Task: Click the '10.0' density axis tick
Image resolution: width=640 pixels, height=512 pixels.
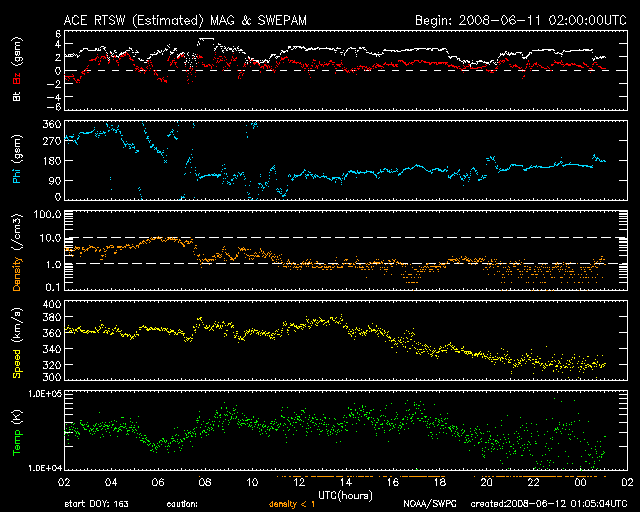Action: coord(50,238)
